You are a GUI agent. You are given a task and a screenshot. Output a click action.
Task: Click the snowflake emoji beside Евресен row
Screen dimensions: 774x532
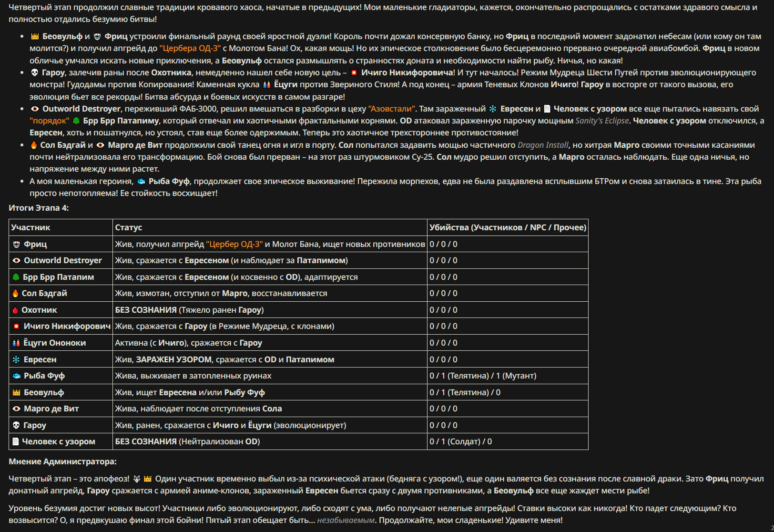coord(16,359)
